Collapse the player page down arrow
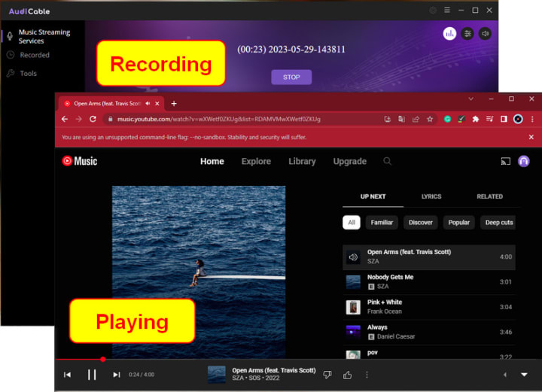542x392 pixels. click(524, 375)
